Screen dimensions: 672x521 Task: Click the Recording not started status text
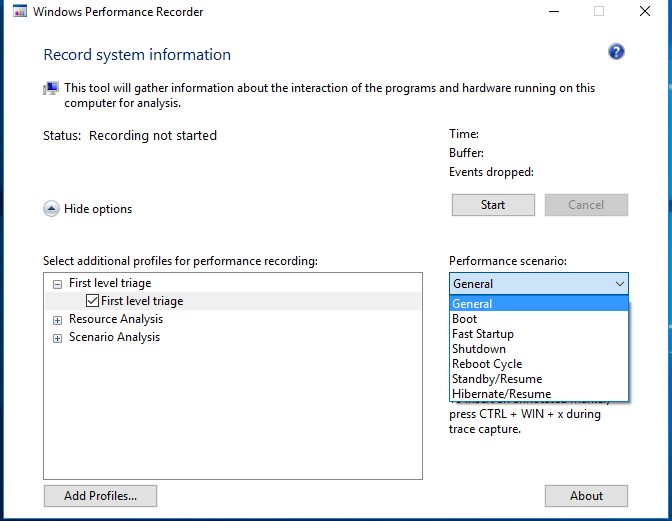point(153,135)
